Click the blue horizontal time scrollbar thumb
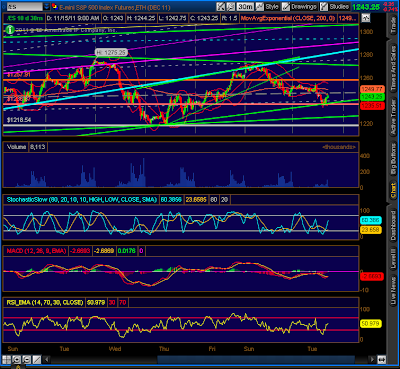The image size is (400, 369). [x=256, y=359]
